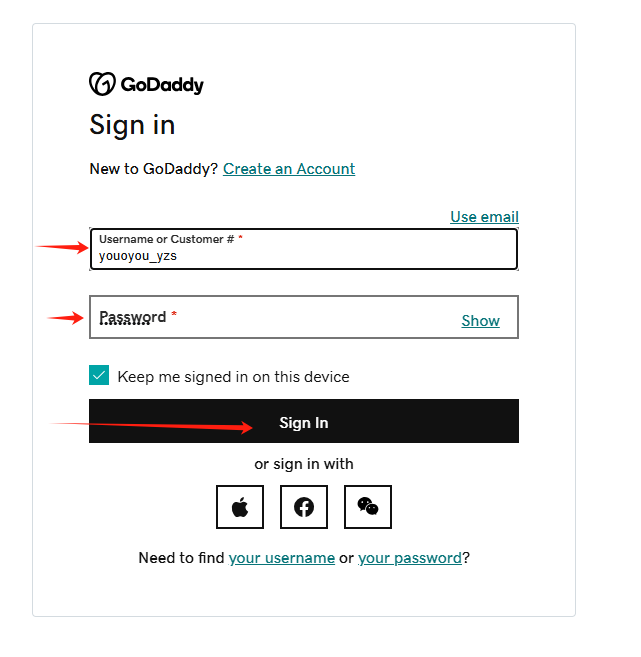Uncheck Keep me signed in checkbox

(99, 375)
